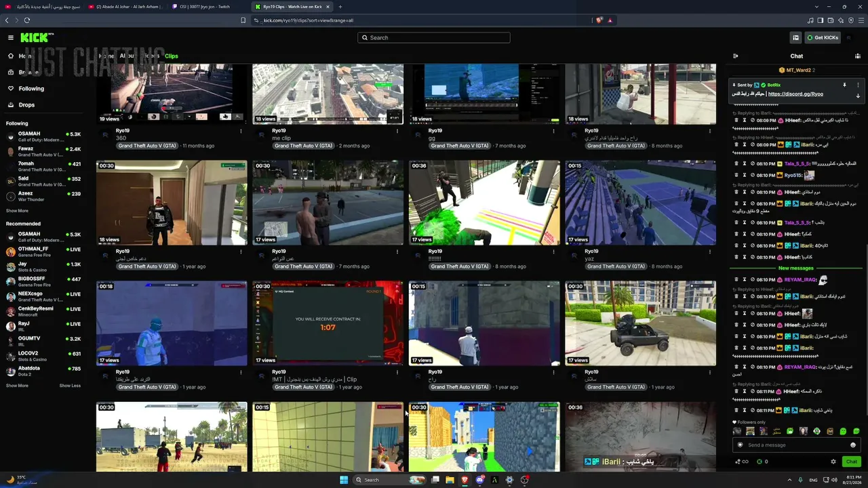Show hidden system tray icons
The image size is (868, 488).
coord(790,480)
